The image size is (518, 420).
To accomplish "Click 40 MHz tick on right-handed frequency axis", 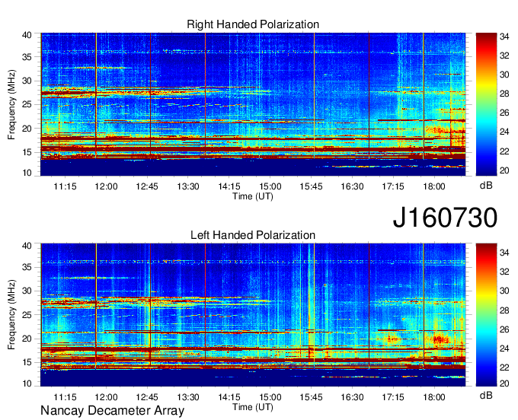I will 27,35.
